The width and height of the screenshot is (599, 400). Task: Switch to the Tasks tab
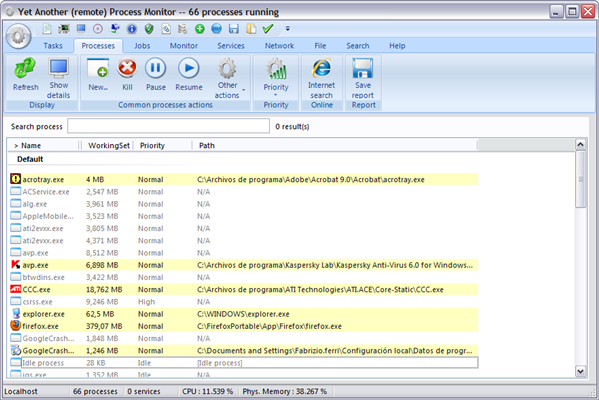(x=53, y=46)
